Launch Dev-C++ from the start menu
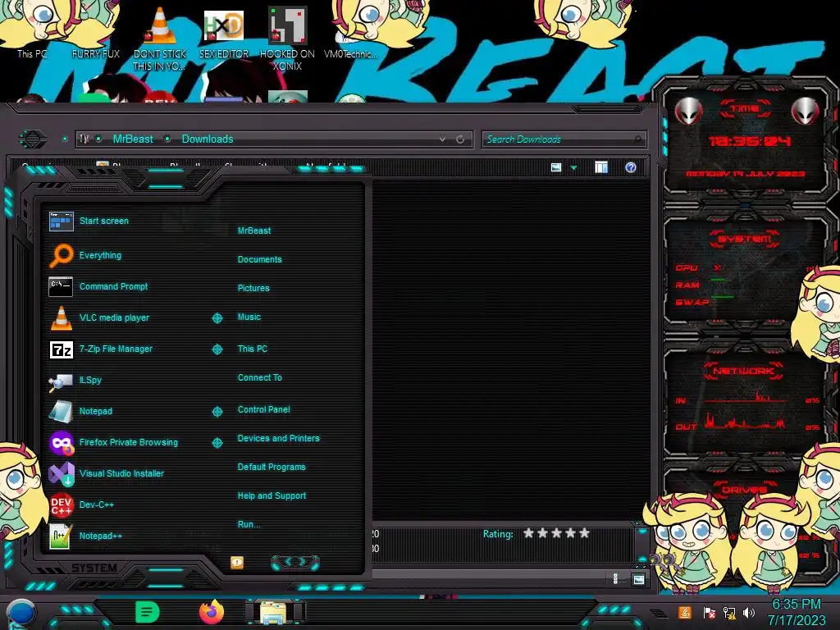The image size is (840, 630). [x=81, y=504]
